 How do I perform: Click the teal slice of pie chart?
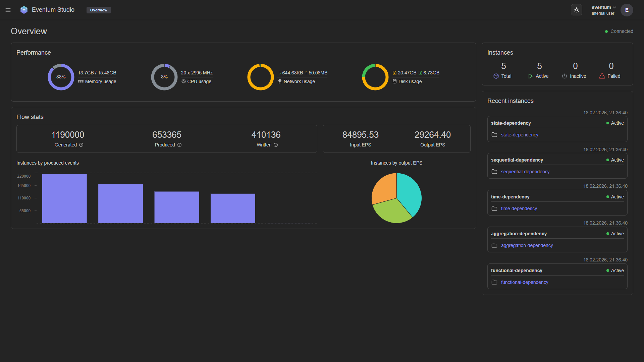click(x=410, y=193)
